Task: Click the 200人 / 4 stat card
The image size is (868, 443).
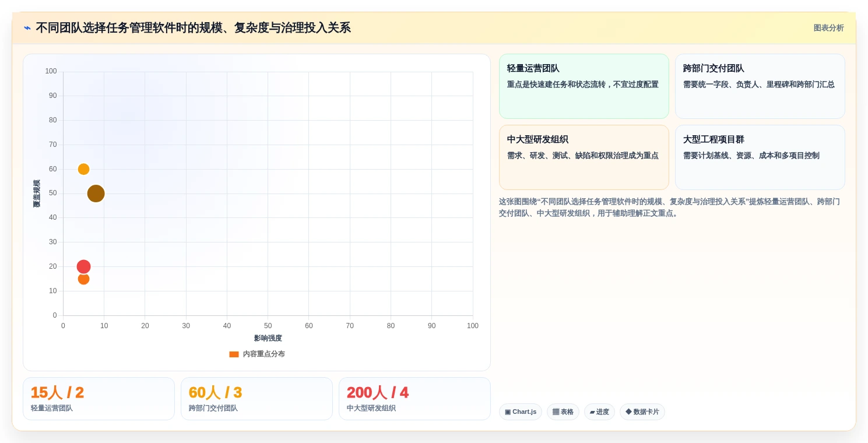Action: [x=414, y=399]
